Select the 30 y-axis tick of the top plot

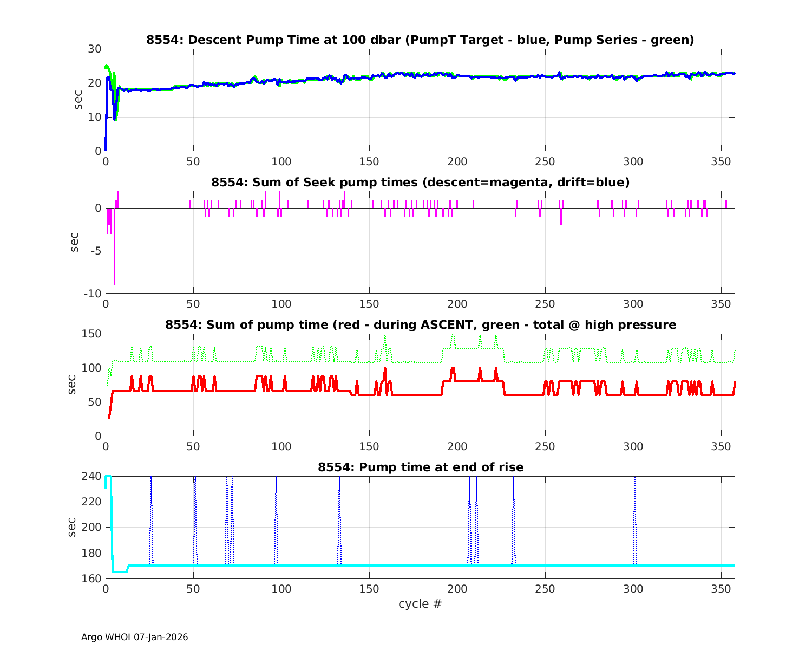tap(95, 49)
